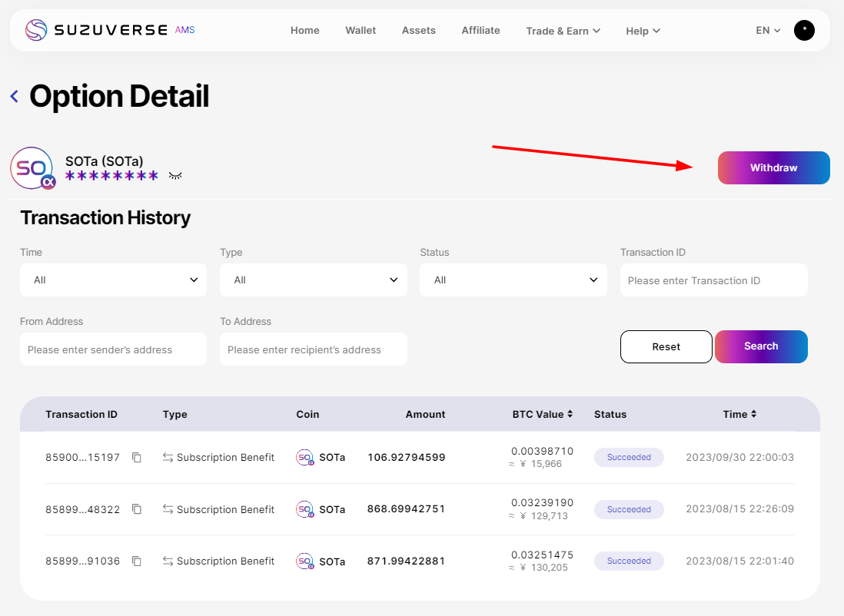Copy transaction ID 85899...48322
The image size is (844, 616).
tap(137, 509)
